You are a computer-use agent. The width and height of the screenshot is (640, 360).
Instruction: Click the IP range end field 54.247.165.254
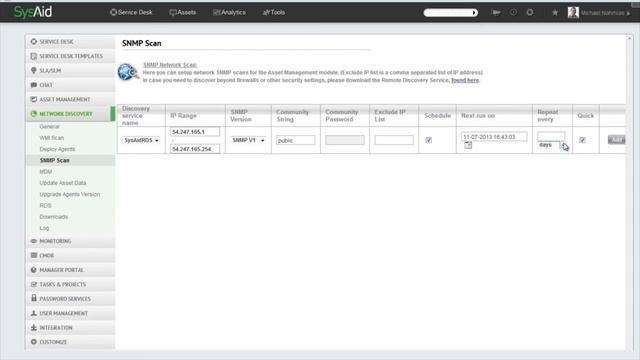[x=195, y=149]
